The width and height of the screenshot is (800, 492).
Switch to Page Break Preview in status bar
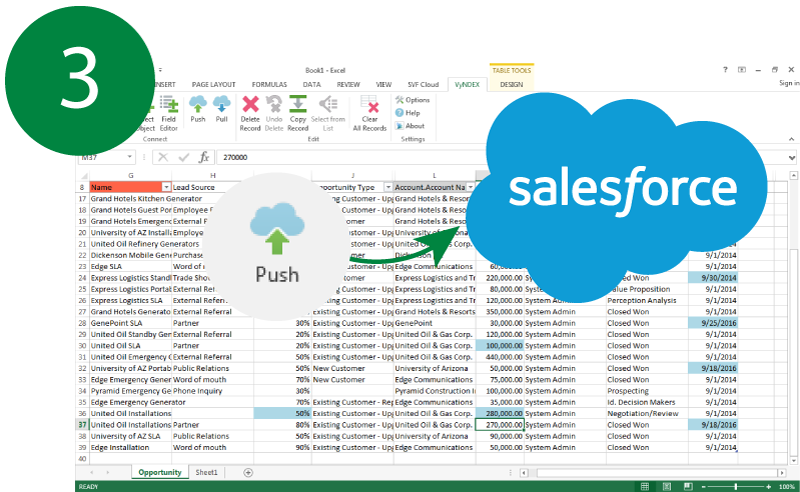[688, 486]
